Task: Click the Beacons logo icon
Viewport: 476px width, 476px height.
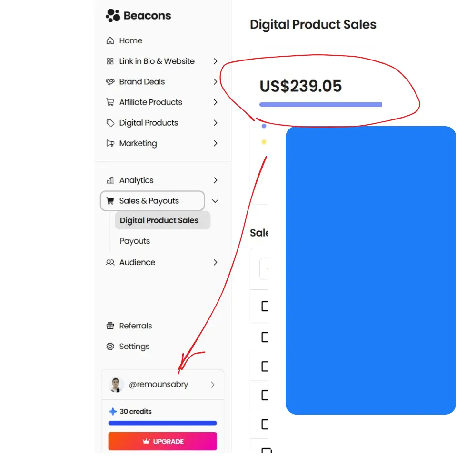Action: pyautogui.click(x=112, y=16)
